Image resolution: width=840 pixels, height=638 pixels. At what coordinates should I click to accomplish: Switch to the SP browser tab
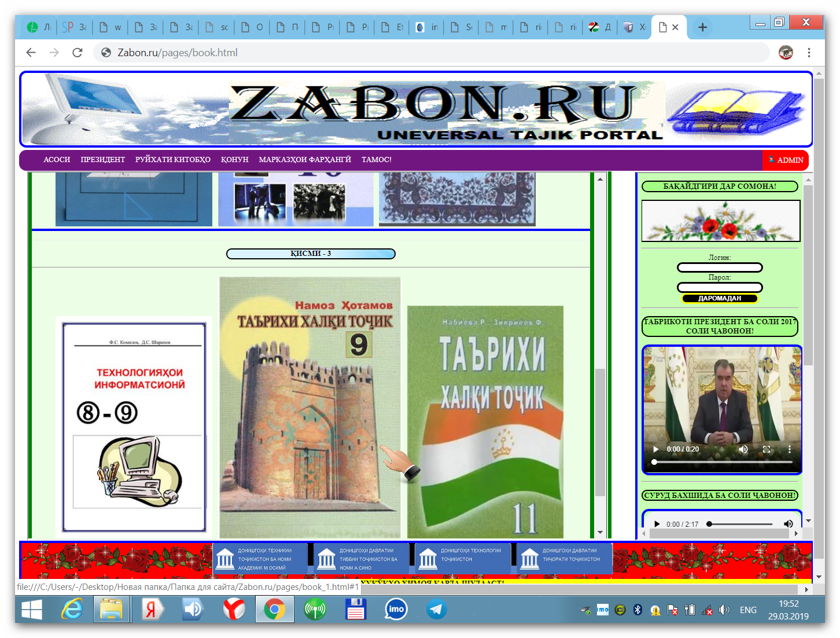[74, 27]
